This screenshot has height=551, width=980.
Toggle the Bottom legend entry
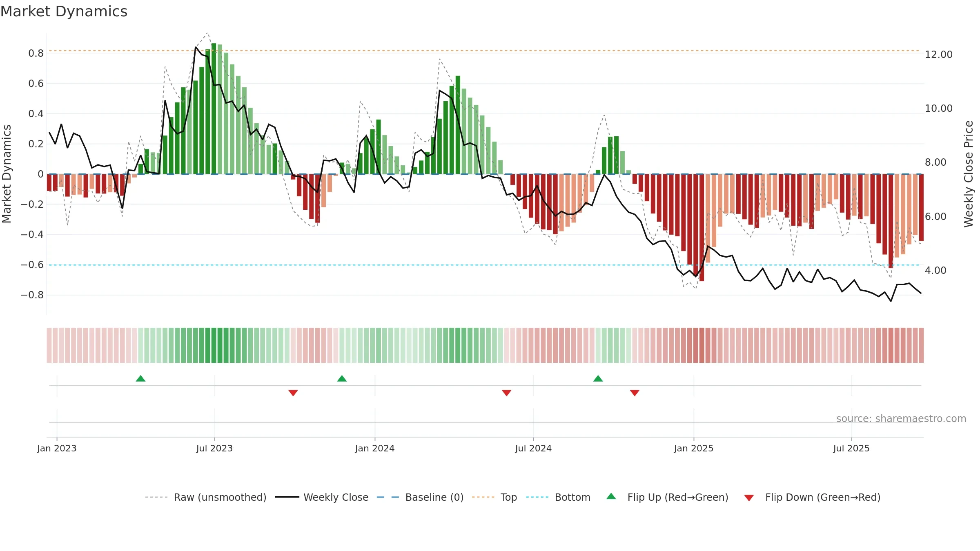pos(558,497)
